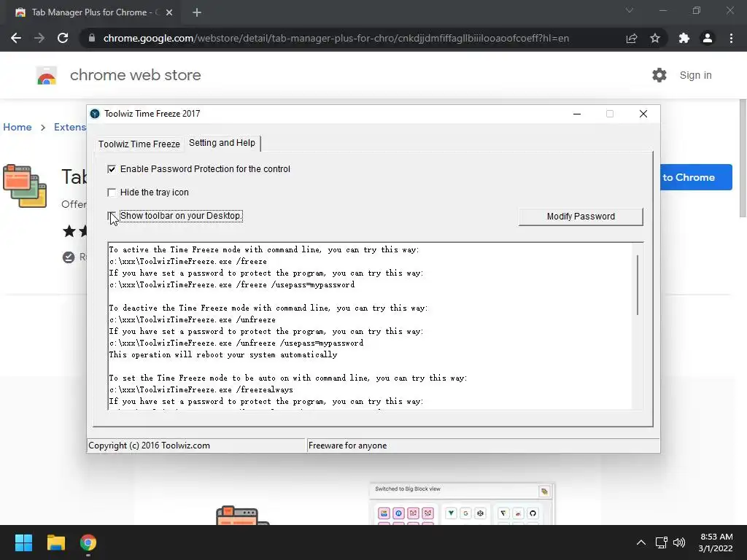Open a new Chrome tab
Image resolution: width=747 pixels, height=560 pixels.
click(x=197, y=12)
